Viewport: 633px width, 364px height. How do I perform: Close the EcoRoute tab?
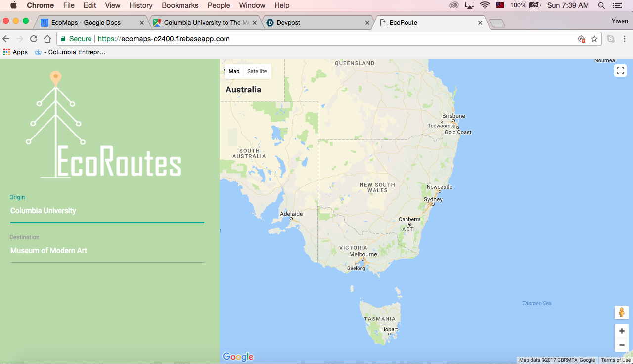tap(480, 23)
